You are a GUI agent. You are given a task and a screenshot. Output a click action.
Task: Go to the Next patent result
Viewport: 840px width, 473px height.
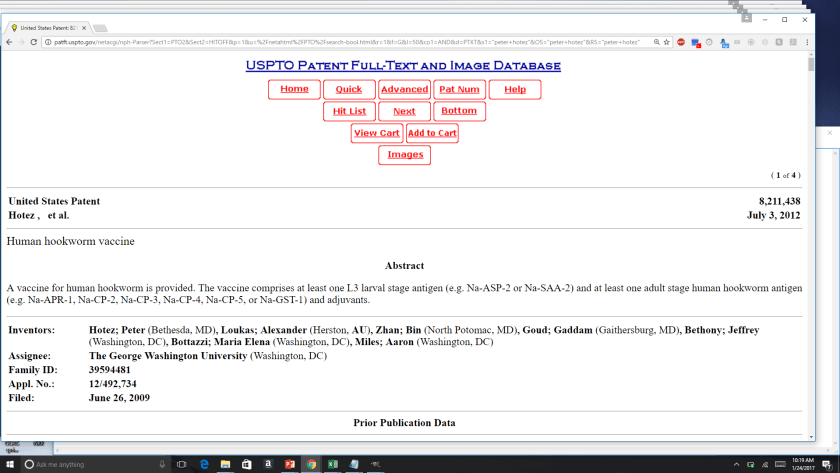click(x=404, y=111)
